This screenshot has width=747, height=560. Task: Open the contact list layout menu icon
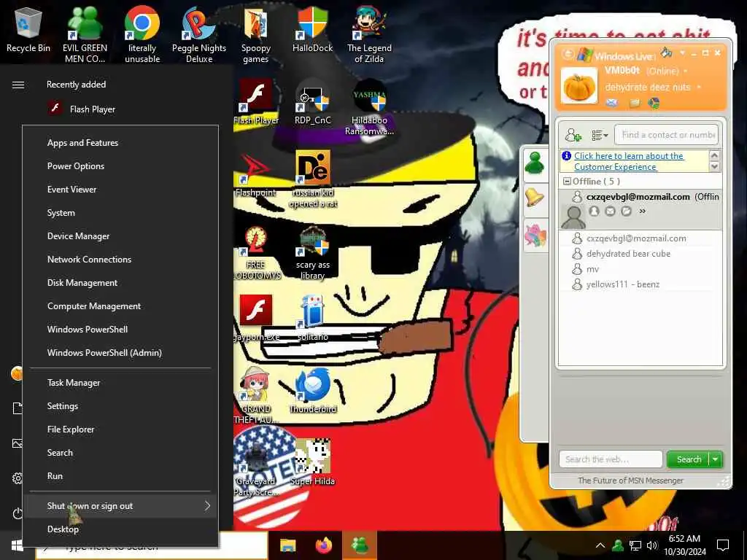coord(600,135)
